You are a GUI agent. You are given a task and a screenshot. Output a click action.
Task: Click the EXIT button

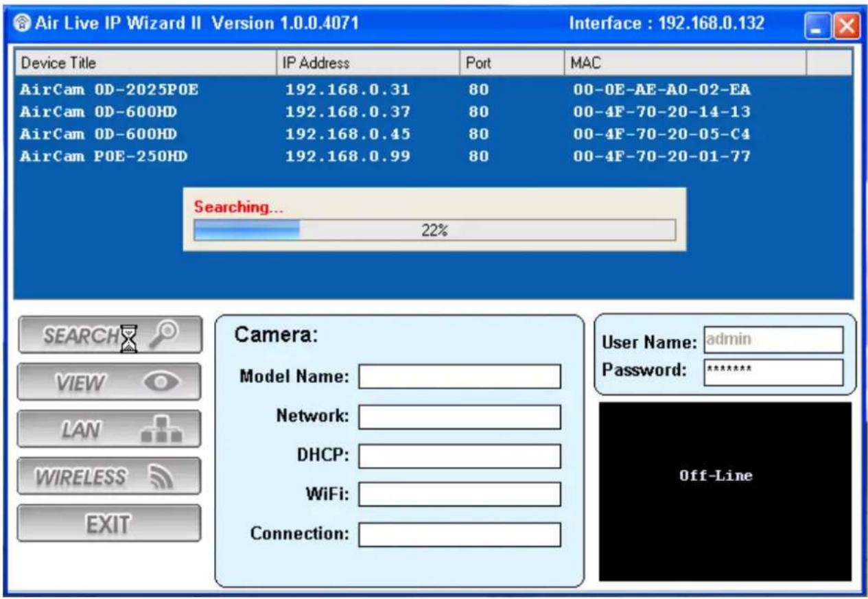pos(109,524)
